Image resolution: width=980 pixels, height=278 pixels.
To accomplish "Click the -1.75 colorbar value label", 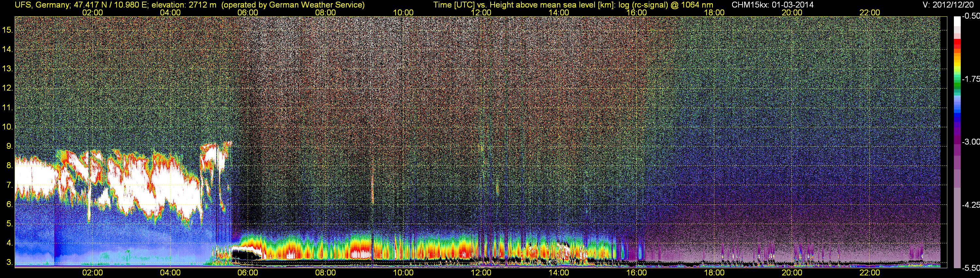I will click(971, 79).
